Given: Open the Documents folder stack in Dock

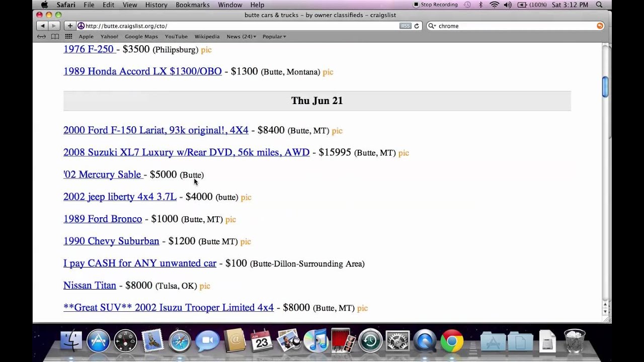Looking at the screenshot, I should 520,341.
